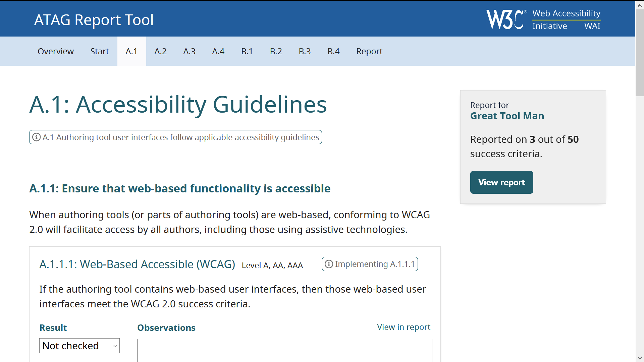Click the scrollbar down arrow
The height and width of the screenshot is (362, 644).
[x=640, y=357]
